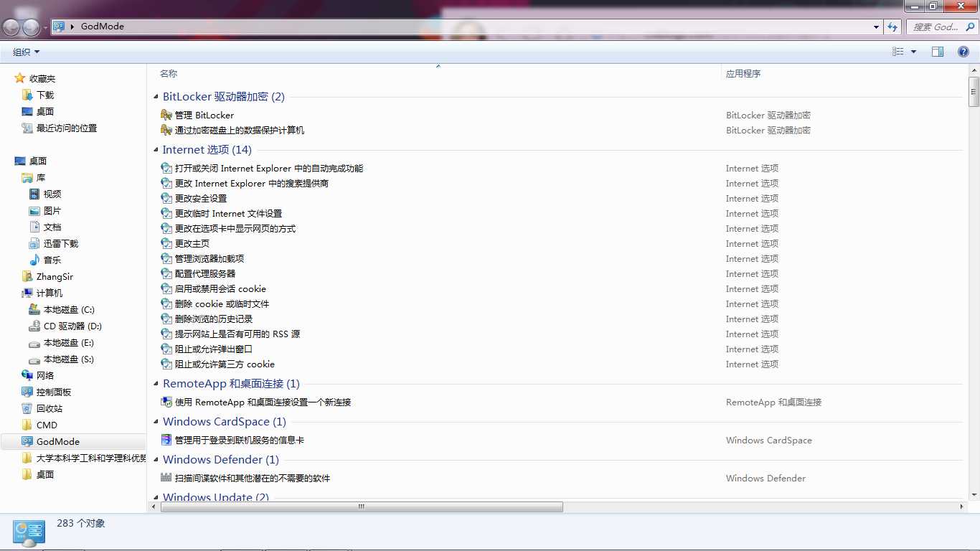The width and height of the screenshot is (980, 551).
Task: Click the Back navigation arrow button
Action: 11,27
